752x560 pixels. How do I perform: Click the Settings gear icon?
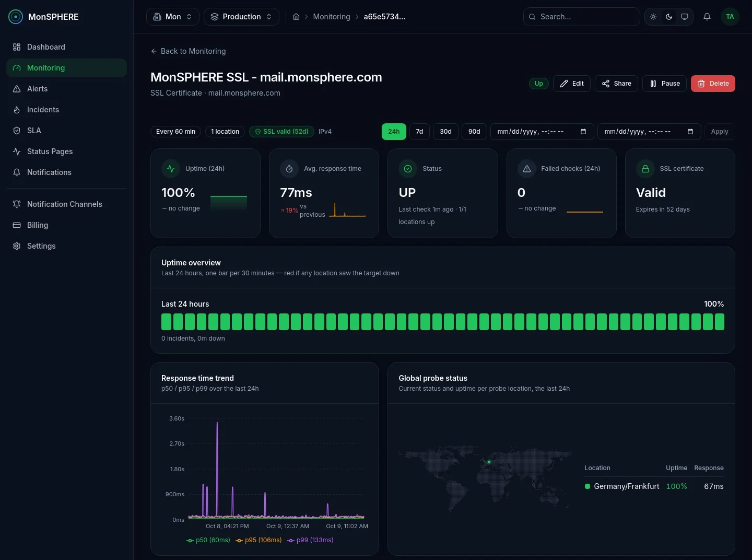pyautogui.click(x=17, y=246)
